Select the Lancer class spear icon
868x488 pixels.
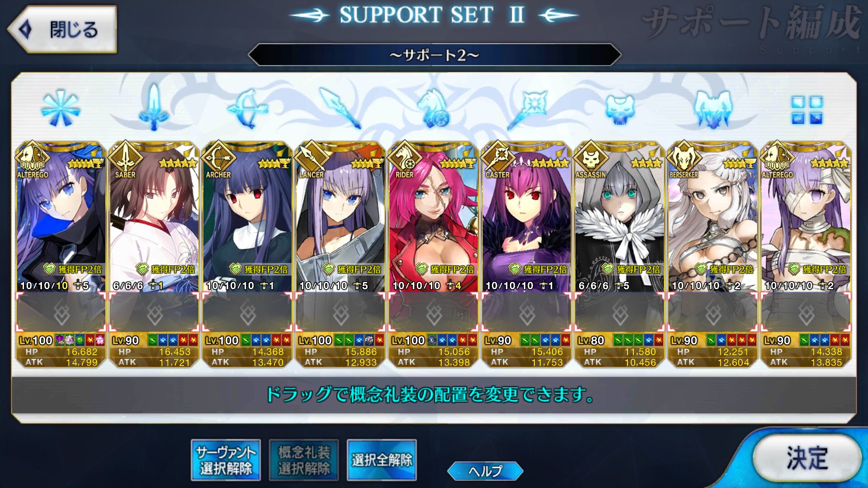tap(340, 108)
